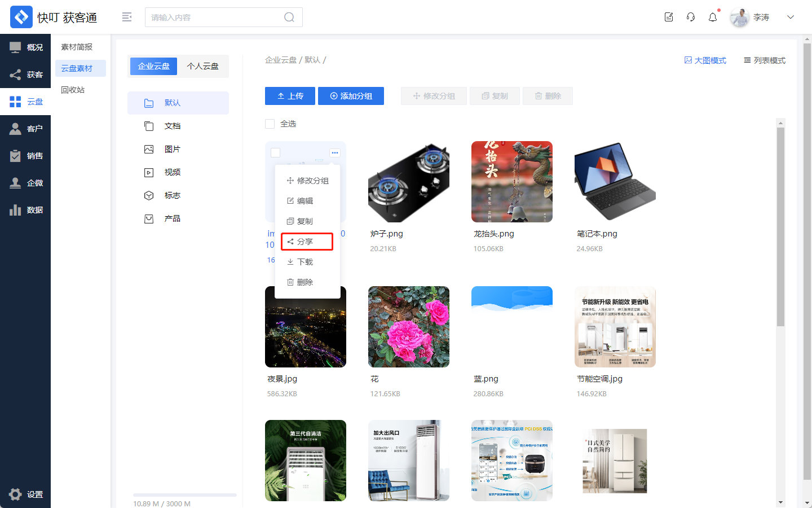Image resolution: width=812 pixels, height=508 pixels.
Task: Choose 编辑 in the context menu
Action: pos(307,201)
